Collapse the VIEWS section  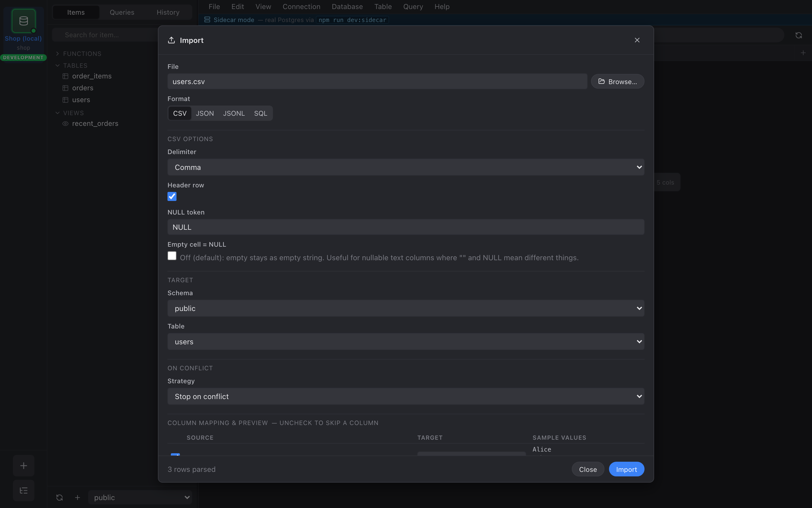[70, 113]
